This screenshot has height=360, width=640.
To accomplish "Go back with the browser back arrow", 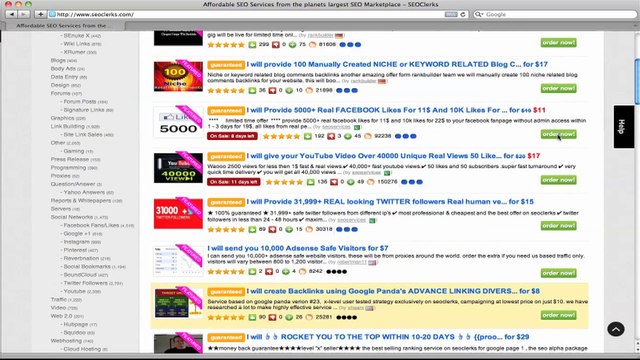I will tap(11, 14).
